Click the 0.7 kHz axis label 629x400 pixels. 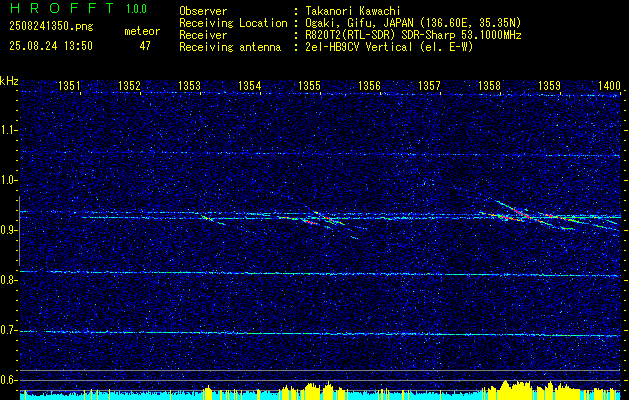[x=8, y=331]
